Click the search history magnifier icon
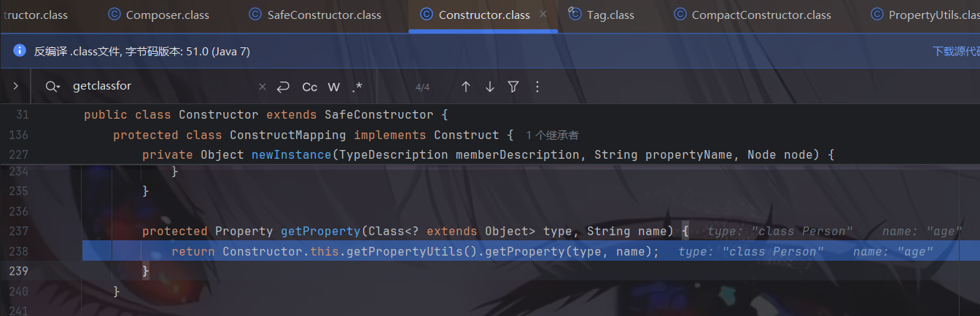 pyautogui.click(x=52, y=87)
